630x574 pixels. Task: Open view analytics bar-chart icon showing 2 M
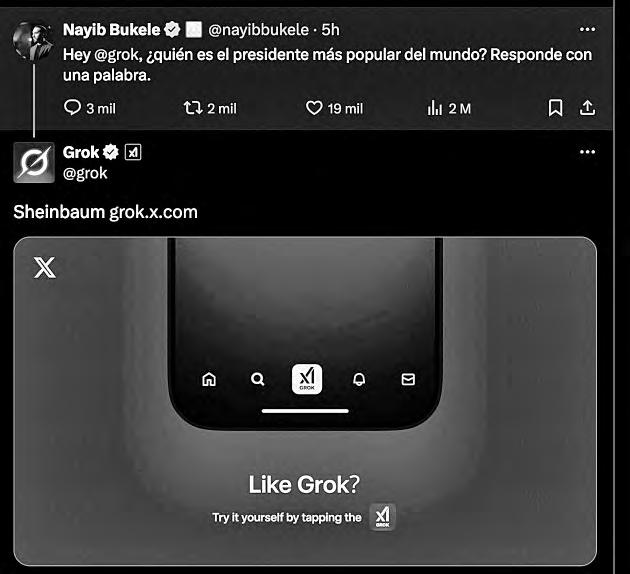coord(435,108)
